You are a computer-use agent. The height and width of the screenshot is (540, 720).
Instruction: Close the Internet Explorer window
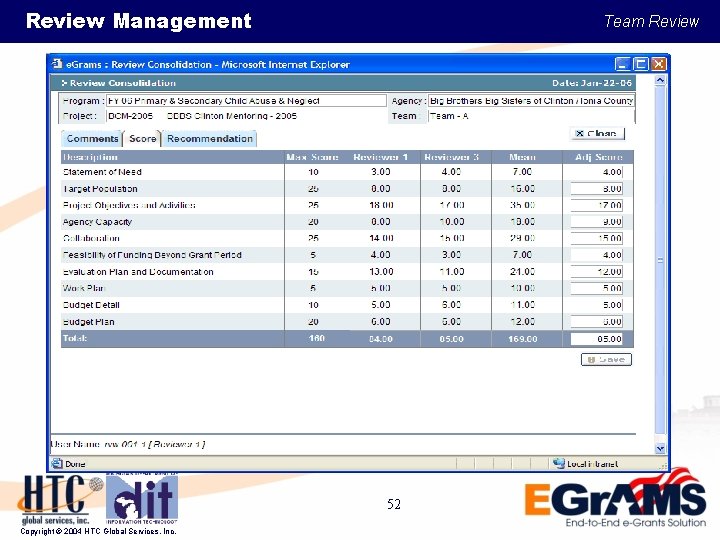[658, 64]
